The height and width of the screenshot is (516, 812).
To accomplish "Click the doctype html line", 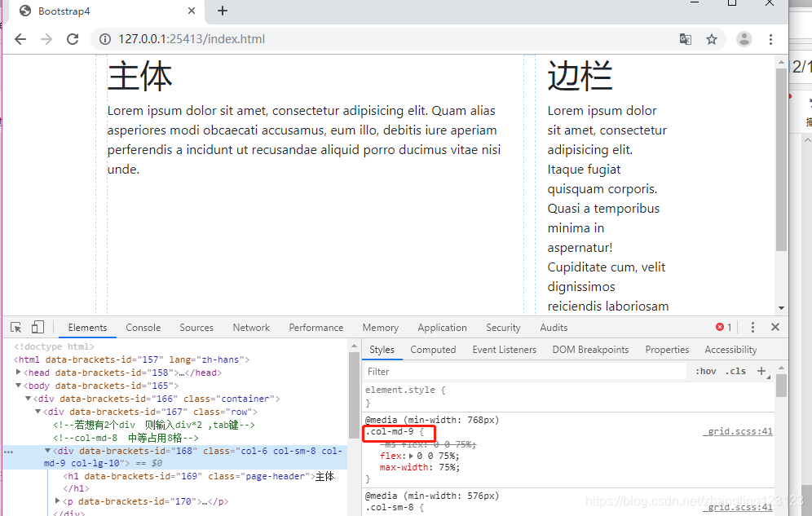I will point(55,346).
